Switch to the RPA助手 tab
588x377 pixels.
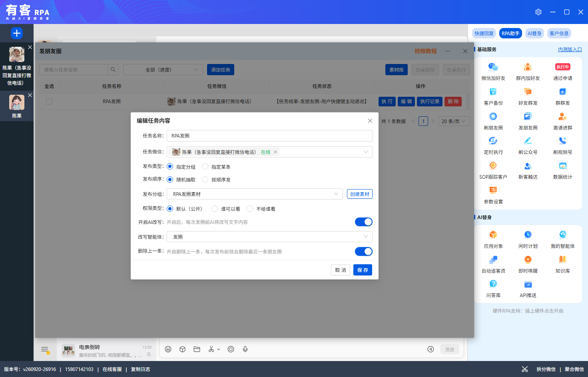(511, 33)
